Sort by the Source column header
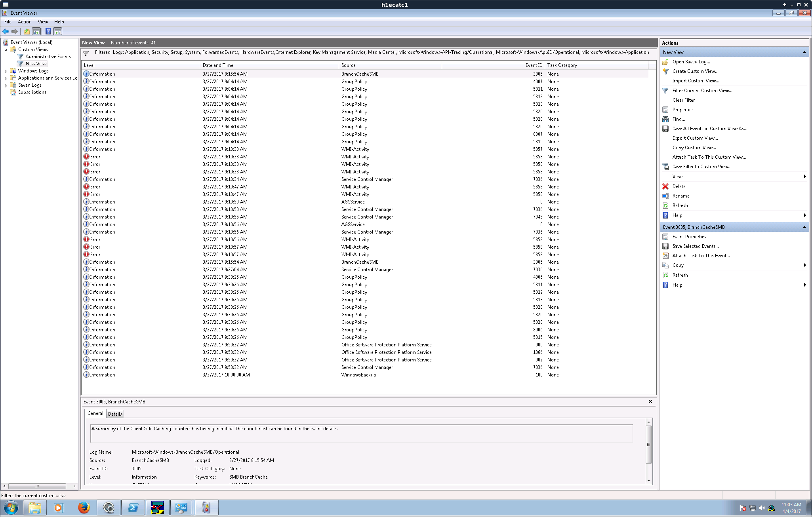Viewport: 812px width, 517px height. point(390,65)
